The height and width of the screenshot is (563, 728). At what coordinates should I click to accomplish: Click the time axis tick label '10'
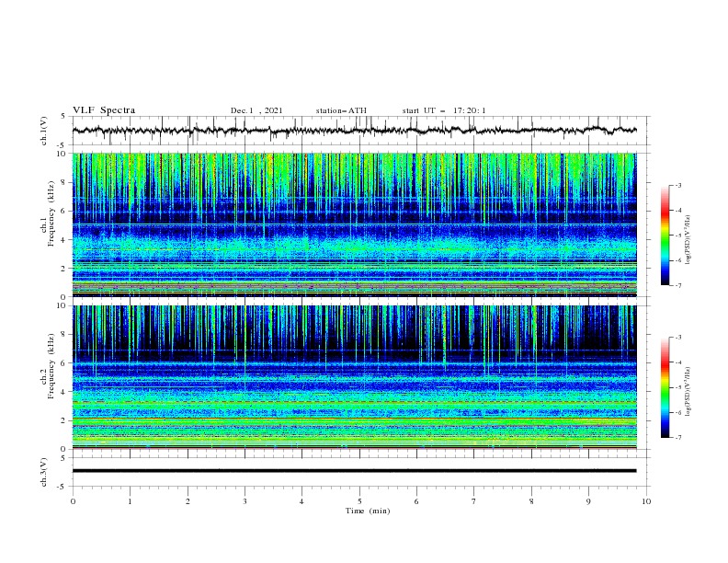pos(646,501)
